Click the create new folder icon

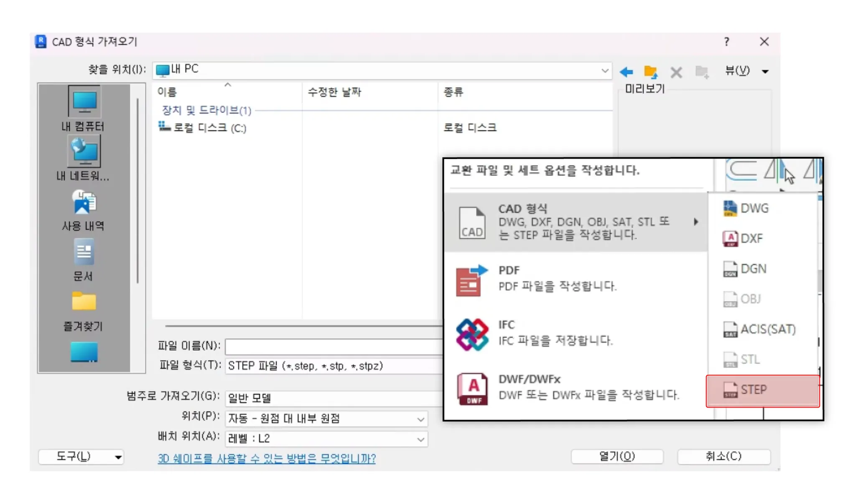coord(702,72)
